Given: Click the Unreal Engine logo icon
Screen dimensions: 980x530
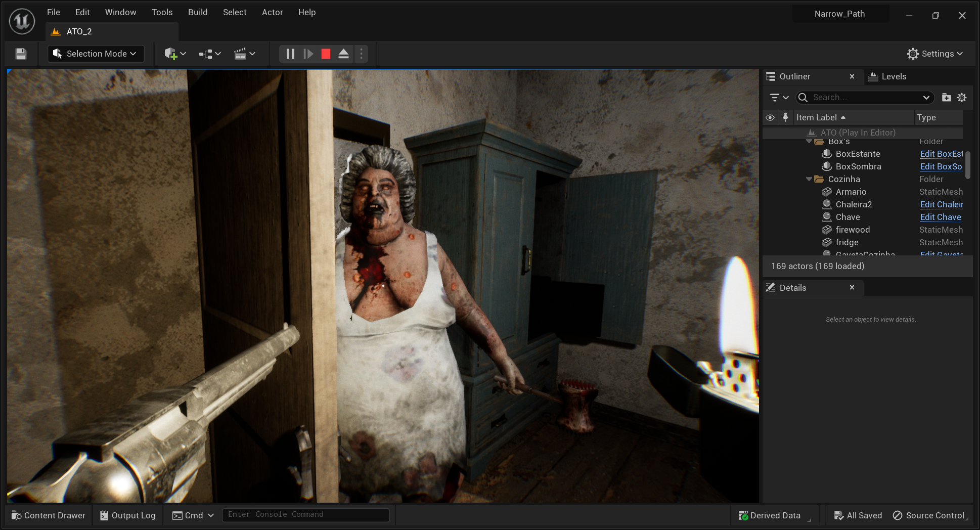Looking at the screenshot, I should [x=22, y=22].
